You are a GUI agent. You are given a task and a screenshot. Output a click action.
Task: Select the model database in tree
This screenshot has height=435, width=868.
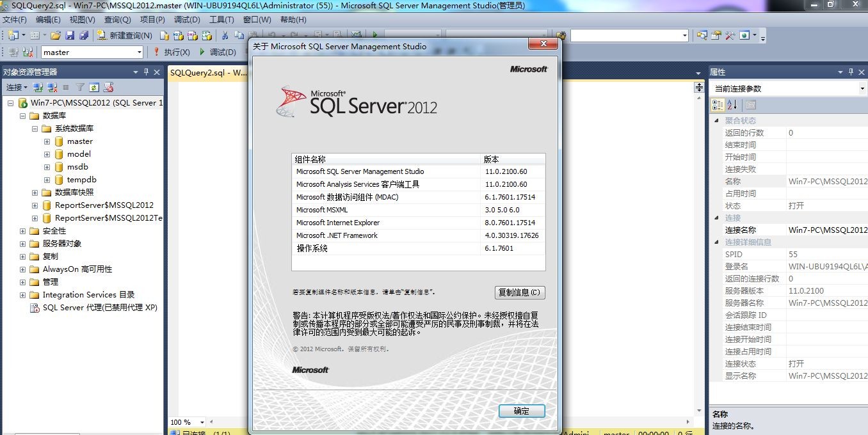point(79,154)
